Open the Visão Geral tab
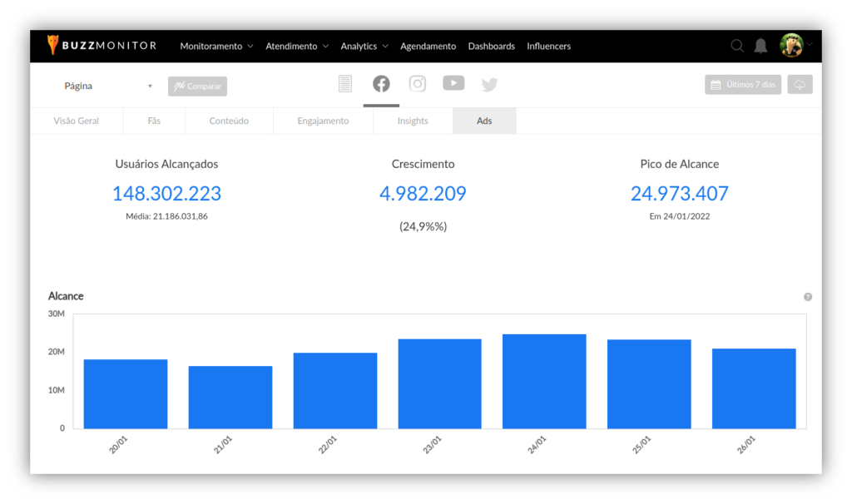The height and width of the screenshot is (504, 852). pyautogui.click(x=77, y=121)
